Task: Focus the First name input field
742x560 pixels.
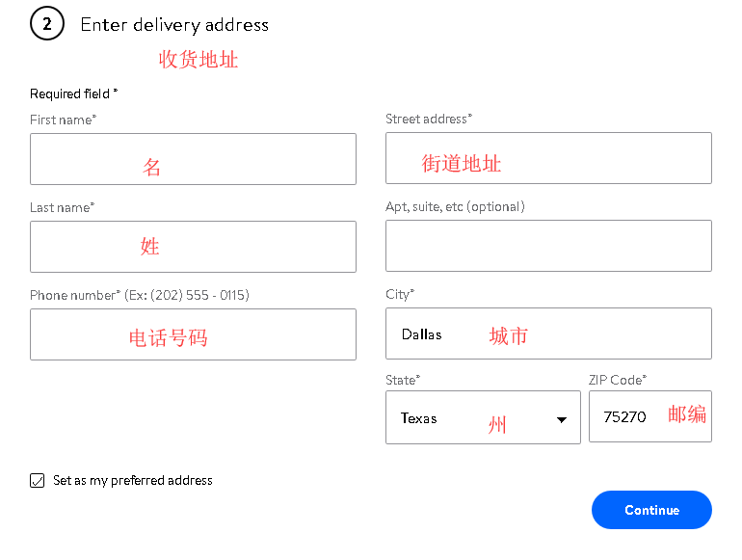Action: (x=193, y=159)
